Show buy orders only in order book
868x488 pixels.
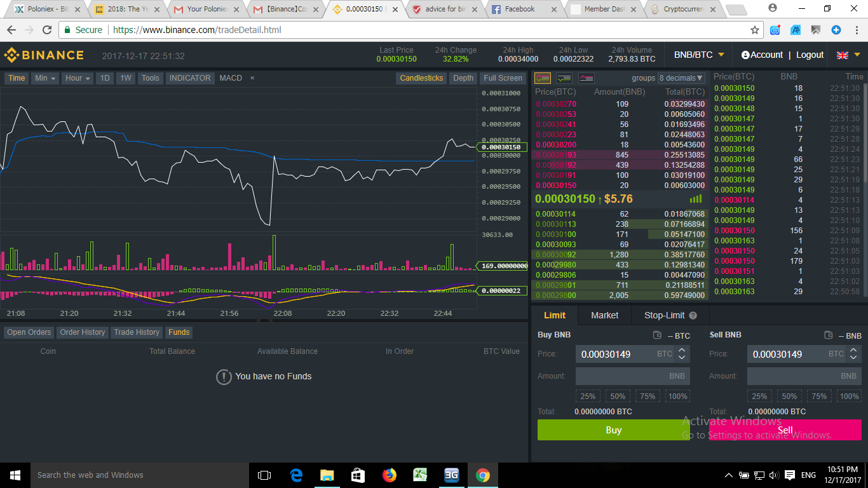click(564, 78)
